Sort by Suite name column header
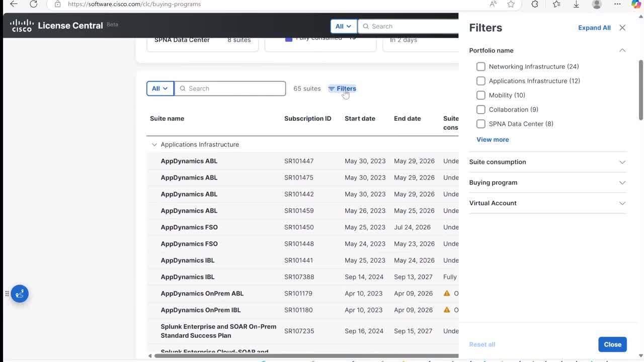This screenshot has width=644, height=362. (x=167, y=119)
